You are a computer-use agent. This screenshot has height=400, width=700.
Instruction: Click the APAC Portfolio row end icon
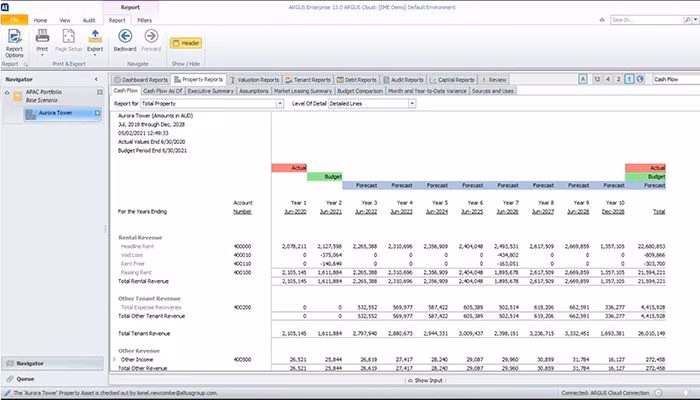click(x=100, y=92)
